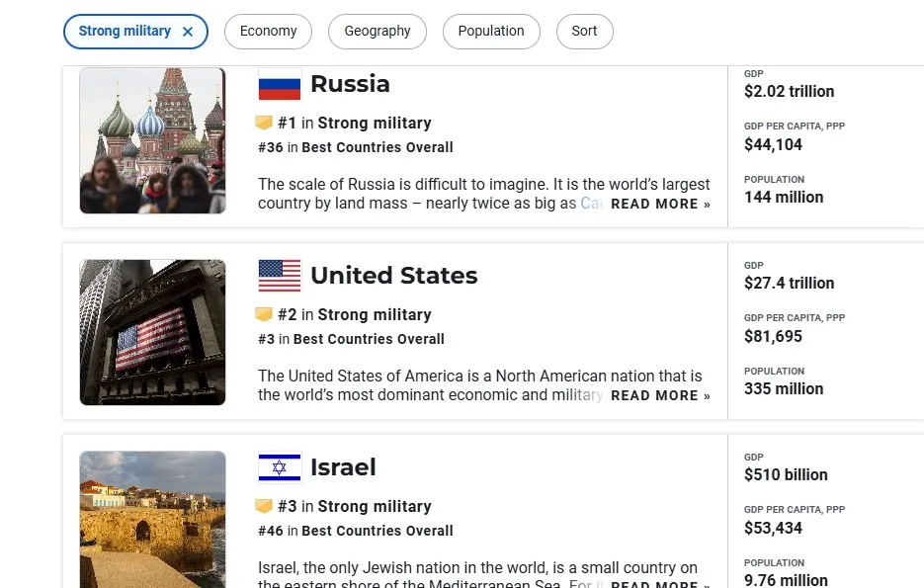The image size is (924, 588).
Task: Click READ MORE on the United States card
Action: point(660,395)
